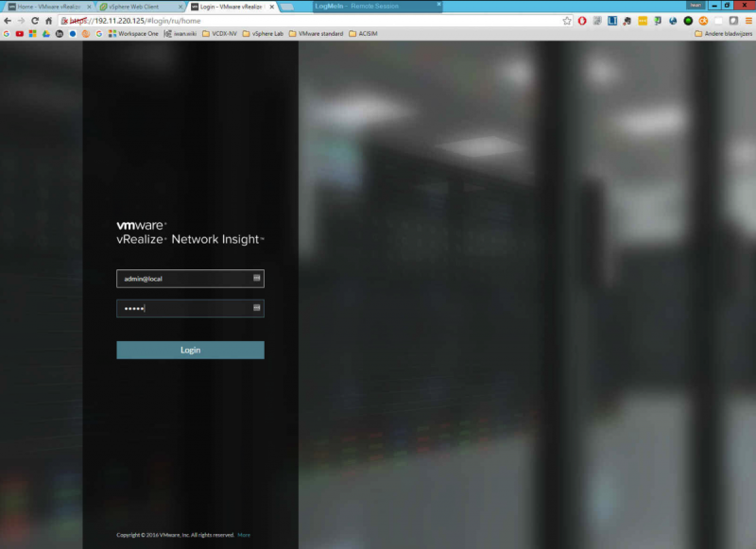The width and height of the screenshot is (756, 549).
Task: Open the VCDX-NV bookmarks folder
Action: [218, 33]
